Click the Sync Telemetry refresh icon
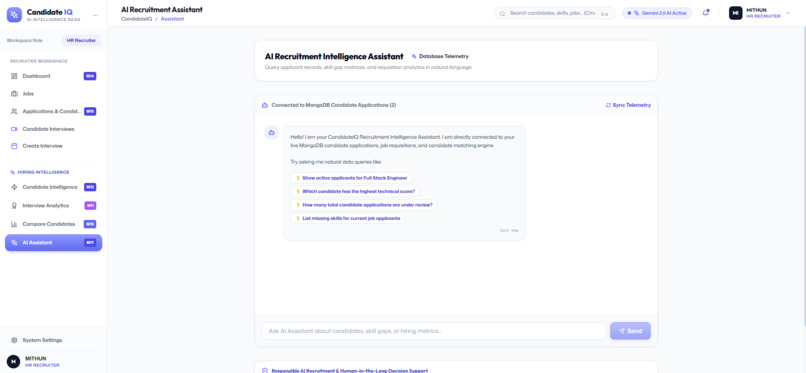The width and height of the screenshot is (806, 373). 609,105
